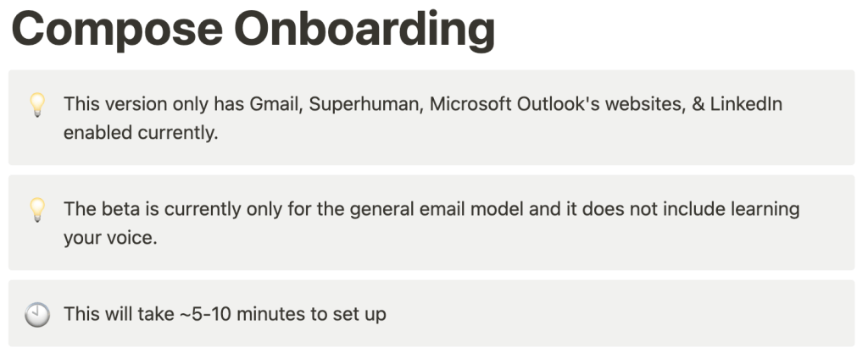Select the word "Compose" in the page title
The height and width of the screenshot is (364, 868).
tap(114, 29)
